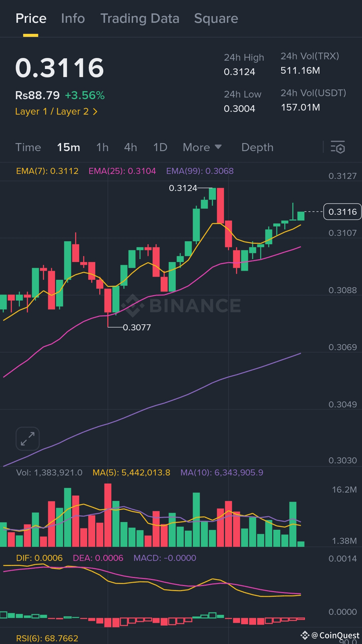Open the chart indicator settings icon
This screenshot has height=644, width=362.
(x=338, y=147)
